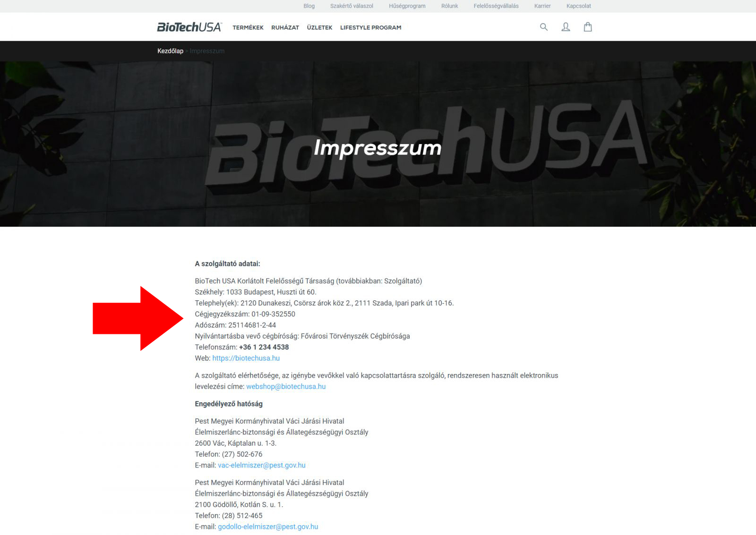The width and height of the screenshot is (756, 535).
Task: Open the LIFESTYLE PROGRAM menu item
Action: (x=370, y=27)
